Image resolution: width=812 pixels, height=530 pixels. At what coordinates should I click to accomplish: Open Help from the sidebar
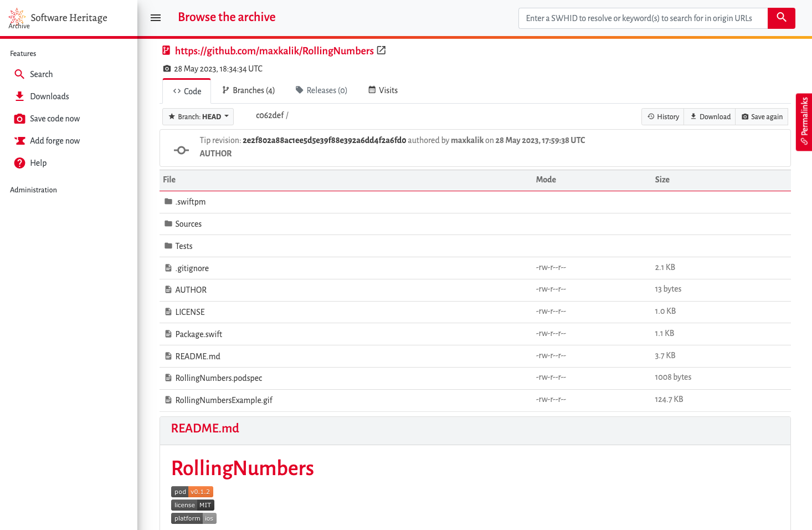[x=38, y=163]
